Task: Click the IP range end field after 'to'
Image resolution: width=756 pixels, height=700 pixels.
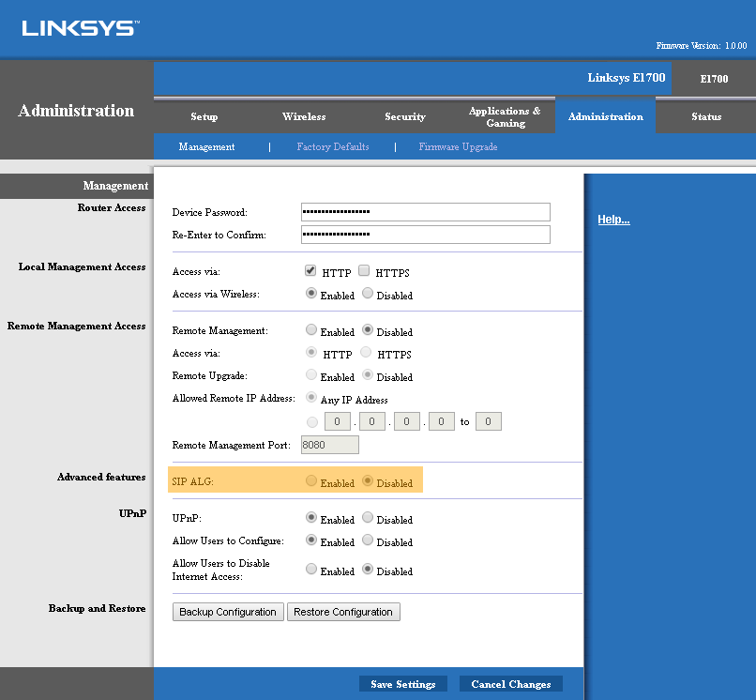Action: pyautogui.click(x=489, y=421)
